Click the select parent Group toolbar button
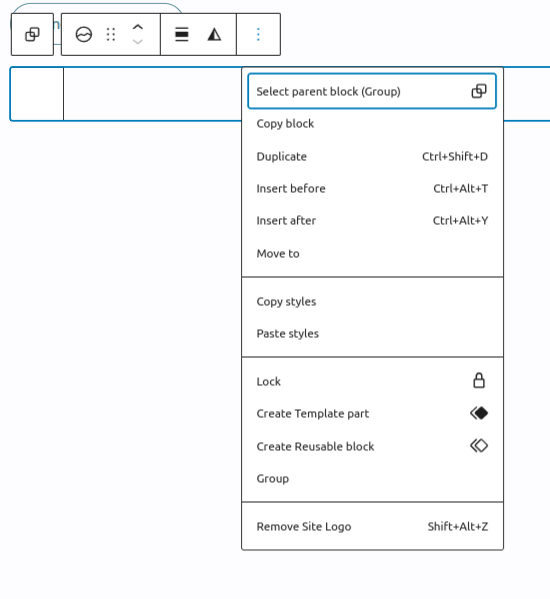This screenshot has height=599, width=550. [32, 34]
